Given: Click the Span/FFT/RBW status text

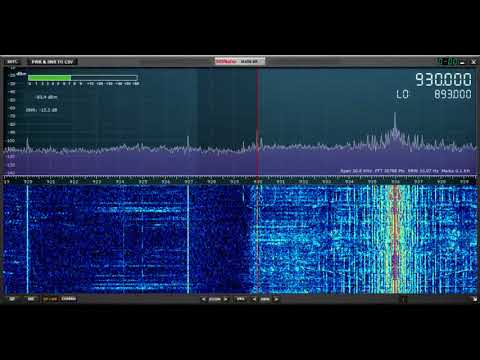Looking at the screenshot, I should (405, 171).
